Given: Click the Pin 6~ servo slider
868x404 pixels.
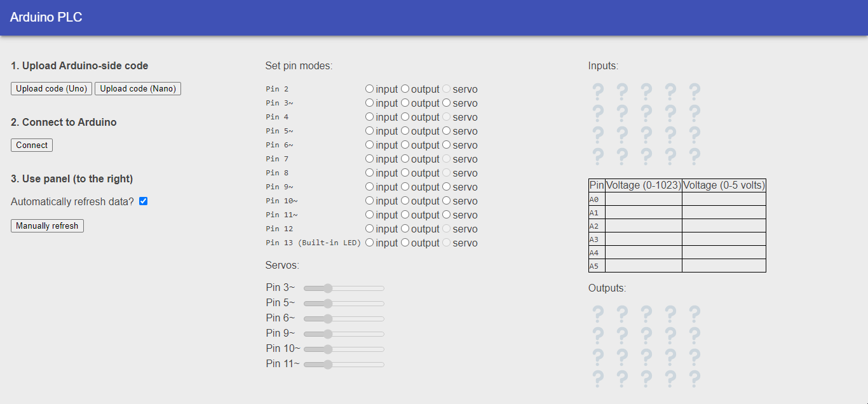Looking at the screenshot, I should [344, 319].
